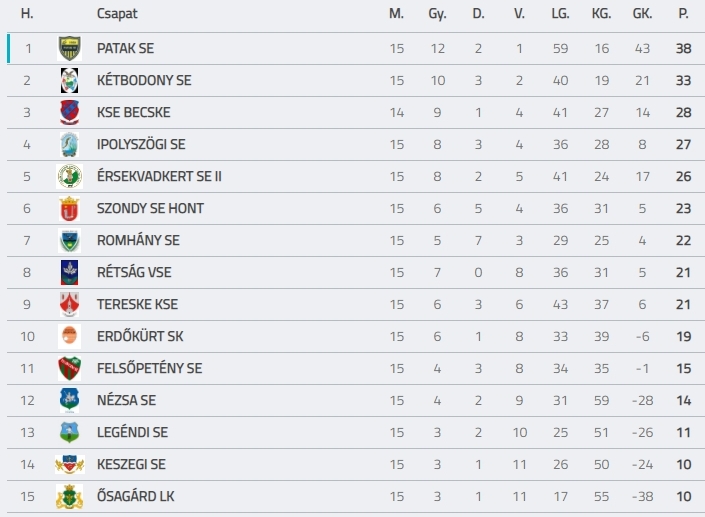The image size is (705, 517).
Task: Click the PATAK SE team crest
Action: coord(69,49)
